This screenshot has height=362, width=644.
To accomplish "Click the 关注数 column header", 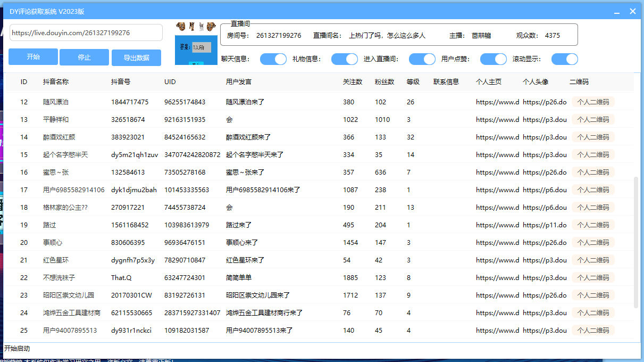I will click(x=353, y=82).
